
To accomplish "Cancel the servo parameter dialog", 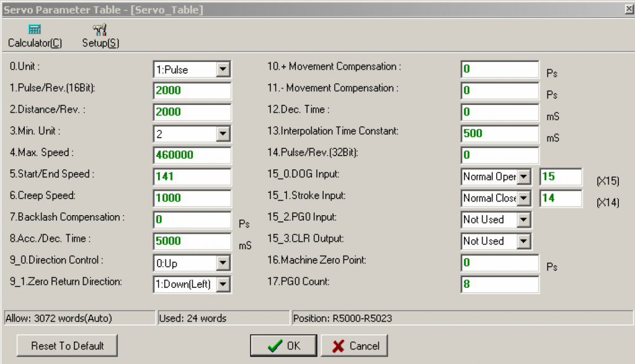I will (354, 345).
